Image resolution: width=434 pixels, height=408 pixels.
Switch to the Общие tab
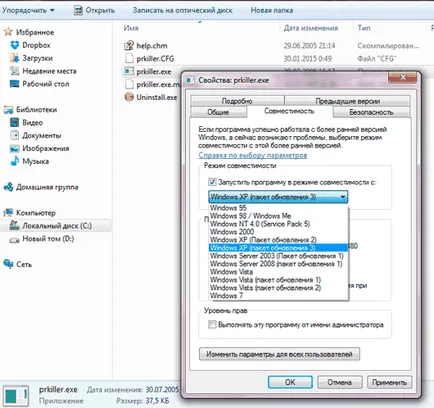click(x=218, y=112)
